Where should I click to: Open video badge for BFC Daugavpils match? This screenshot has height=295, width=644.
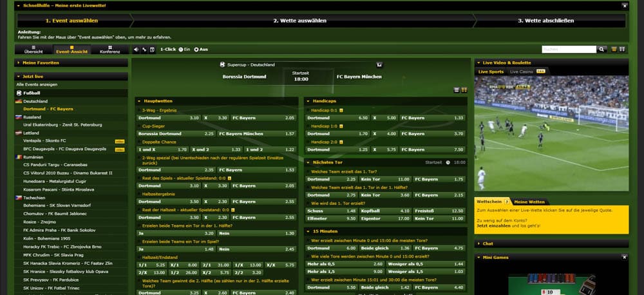[120, 149]
